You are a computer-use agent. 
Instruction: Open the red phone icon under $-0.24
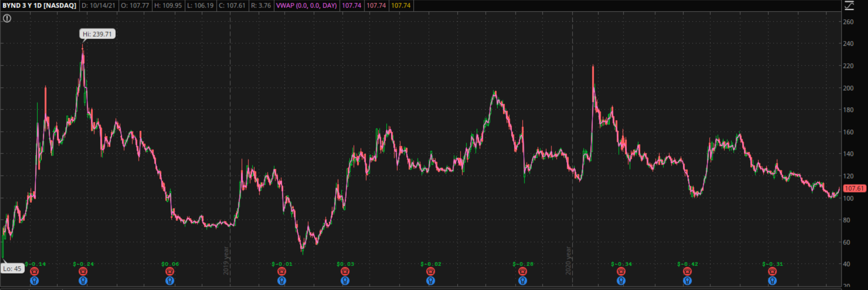[83, 271]
